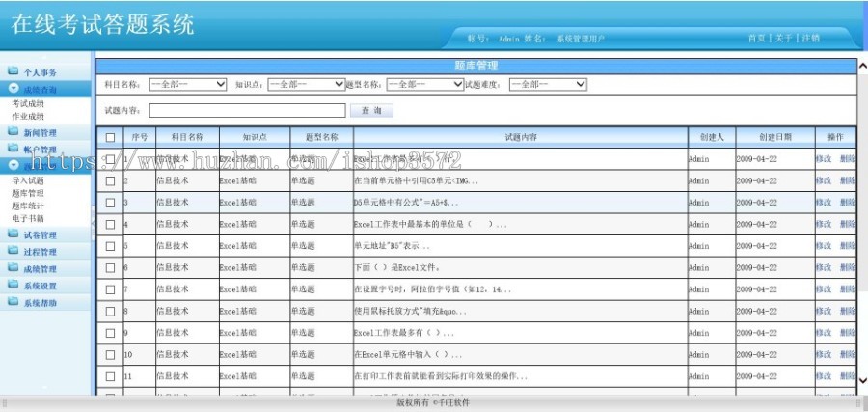Click the 创建人 column header
Screen dimensions: 868x412
[x=712, y=137]
